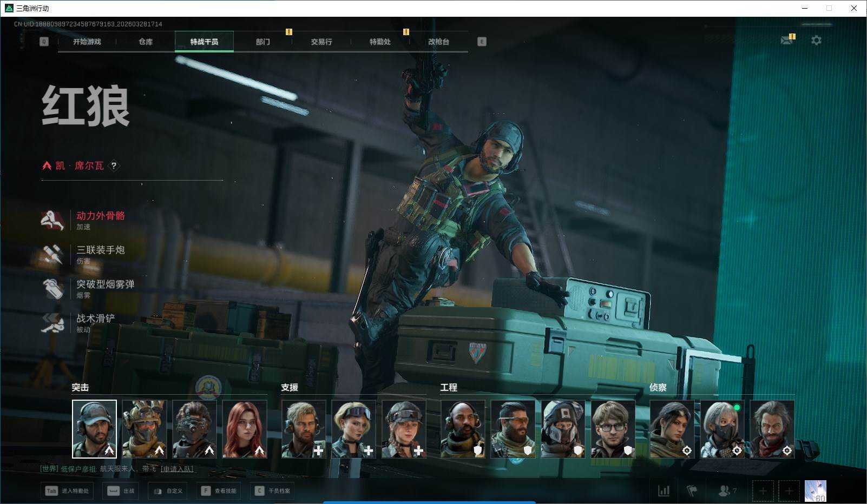Viewport: 867px width, 504px height.
Task: Go to the 改枪台 tab
Action: pos(438,42)
